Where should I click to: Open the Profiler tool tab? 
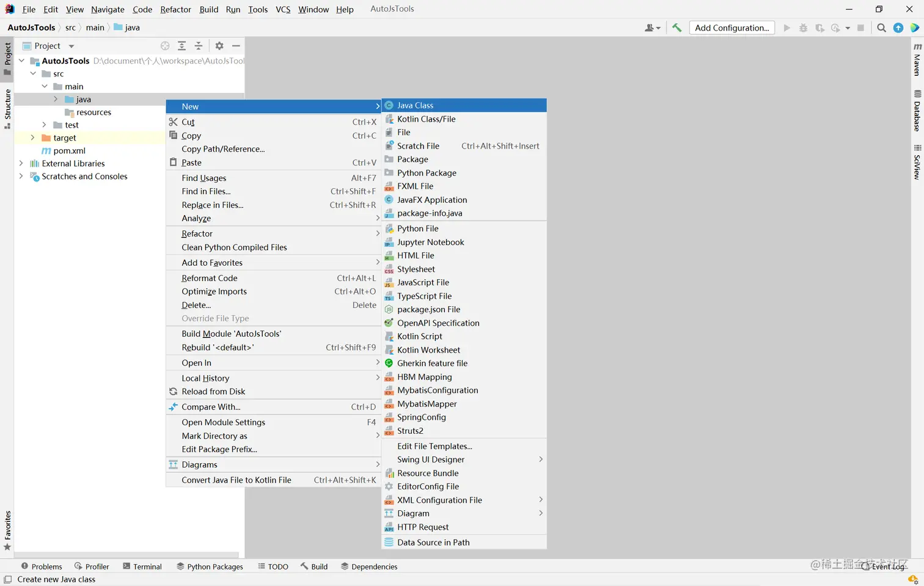point(92,566)
